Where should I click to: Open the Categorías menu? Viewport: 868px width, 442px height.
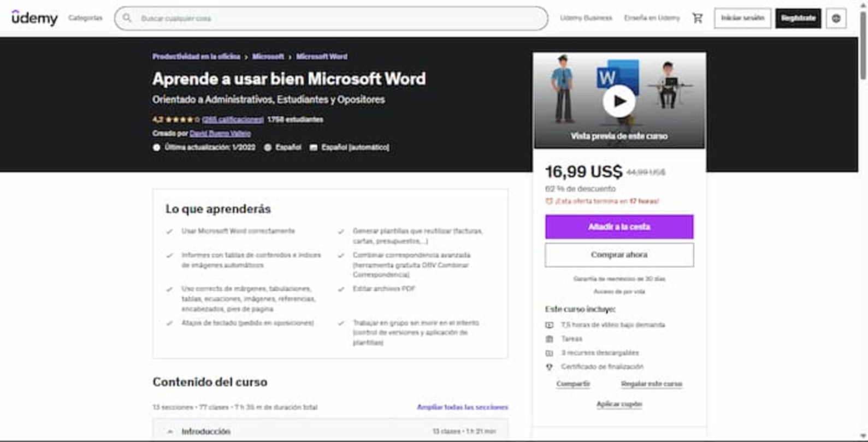click(85, 18)
